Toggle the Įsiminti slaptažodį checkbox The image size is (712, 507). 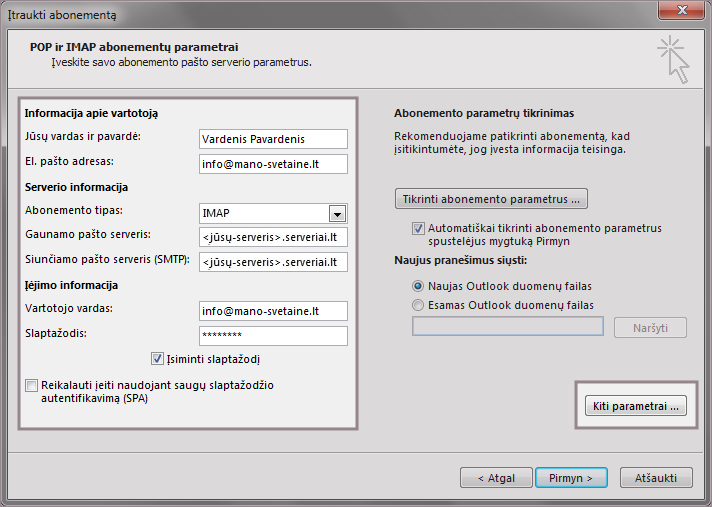[x=157, y=359]
